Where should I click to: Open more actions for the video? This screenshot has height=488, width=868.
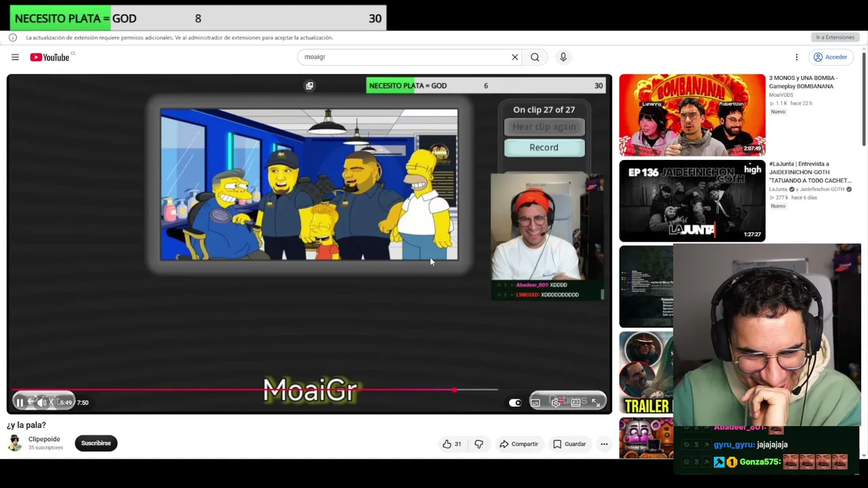pos(604,444)
